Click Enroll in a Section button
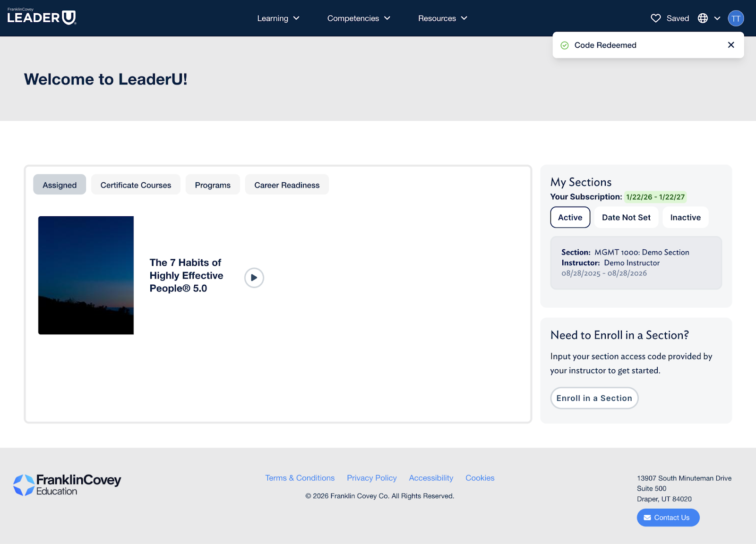Image resolution: width=756 pixels, height=544 pixels. tap(594, 398)
